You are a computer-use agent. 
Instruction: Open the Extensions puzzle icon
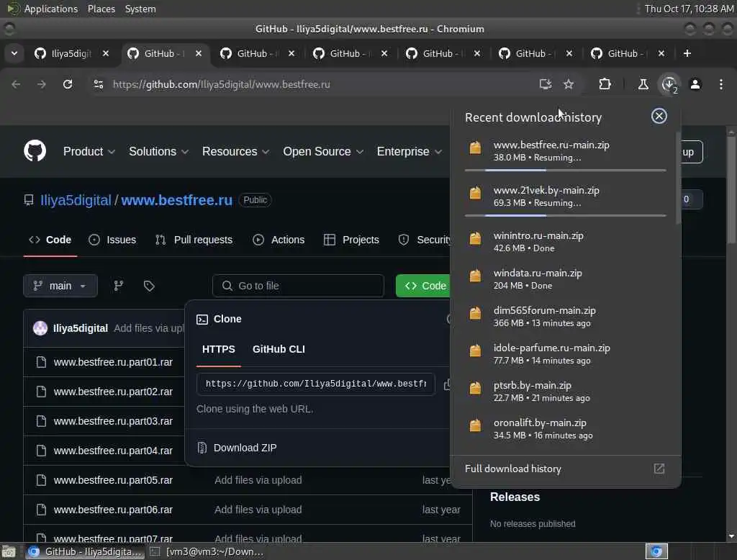tap(605, 84)
